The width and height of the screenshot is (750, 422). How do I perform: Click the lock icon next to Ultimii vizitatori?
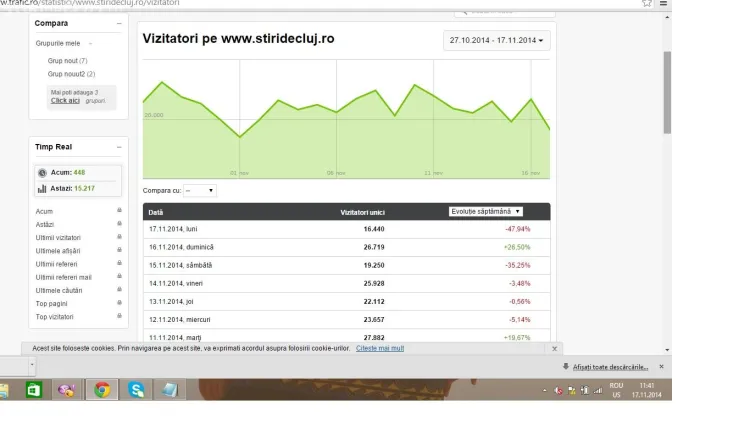119,237
